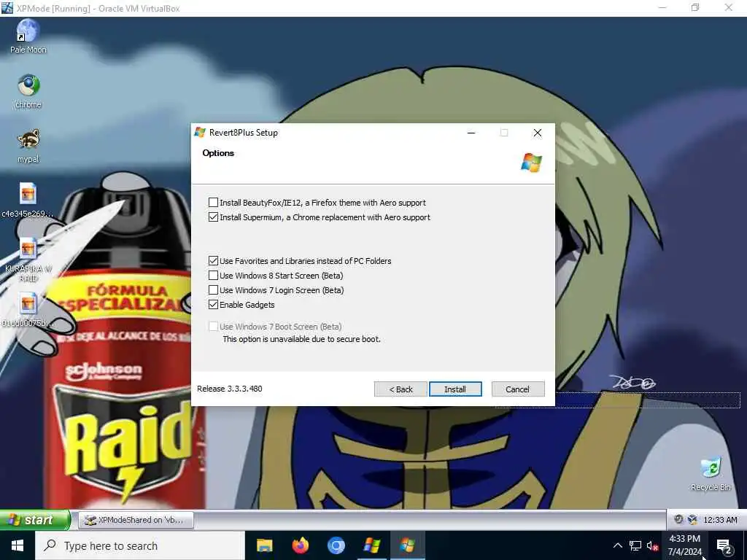The image size is (747, 560).
Task: Open the network tray icon
Action: pyautogui.click(x=635, y=545)
